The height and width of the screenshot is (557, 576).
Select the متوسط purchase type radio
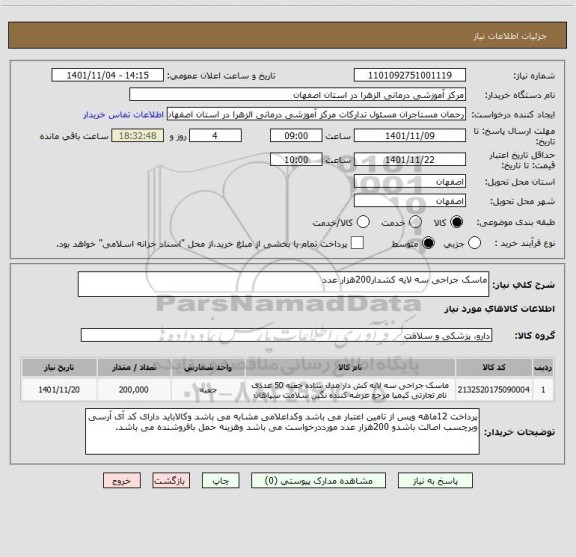tap(428, 243)
